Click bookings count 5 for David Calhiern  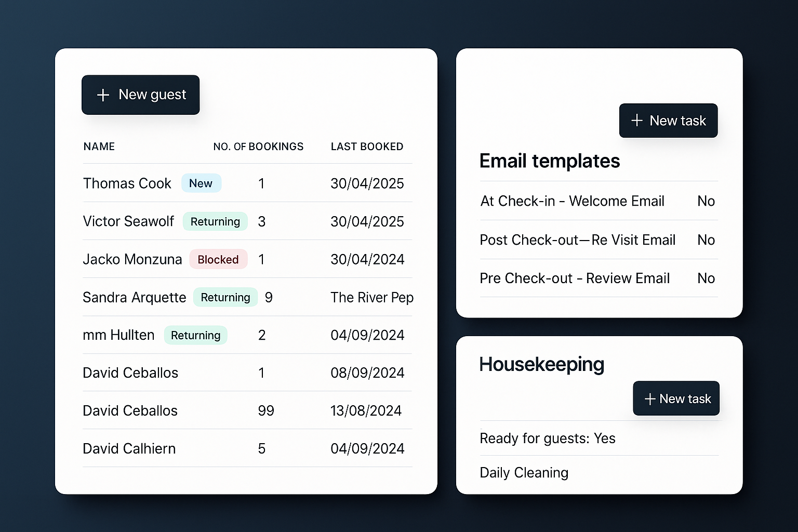262,448
